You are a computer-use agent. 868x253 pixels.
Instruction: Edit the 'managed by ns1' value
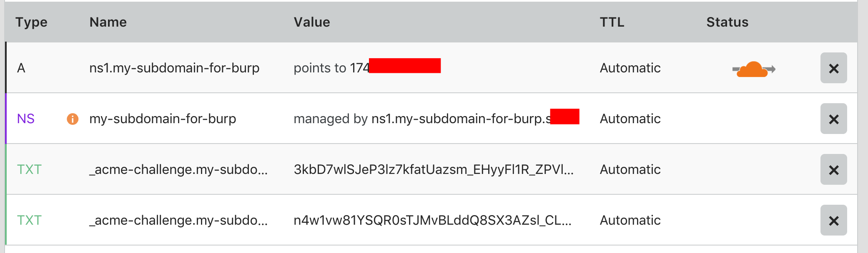(x=437, y=118)
